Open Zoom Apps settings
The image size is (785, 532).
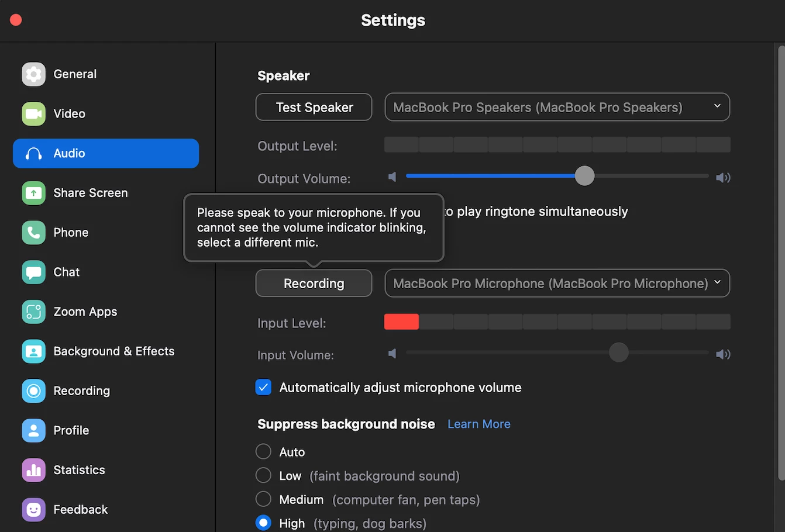coord(106,312)
